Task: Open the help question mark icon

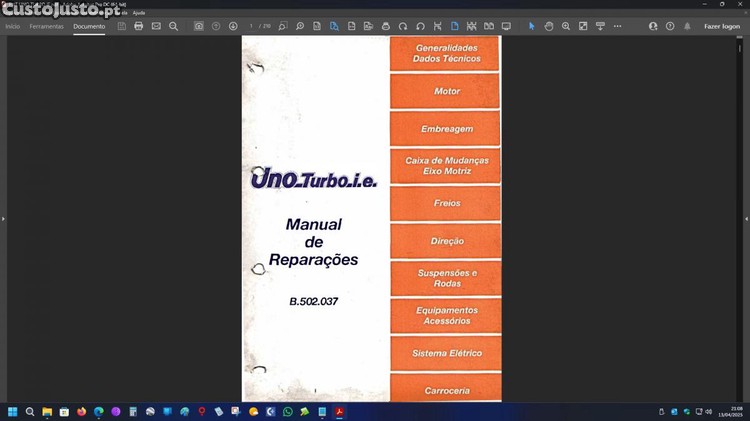Action: (x=670, y=26)
